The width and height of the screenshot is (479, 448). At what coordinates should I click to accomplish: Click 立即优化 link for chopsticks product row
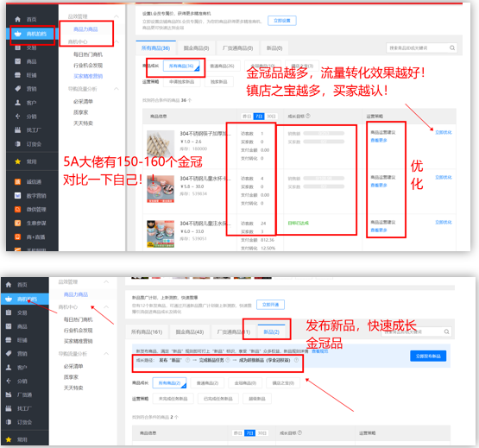point(444,132)
